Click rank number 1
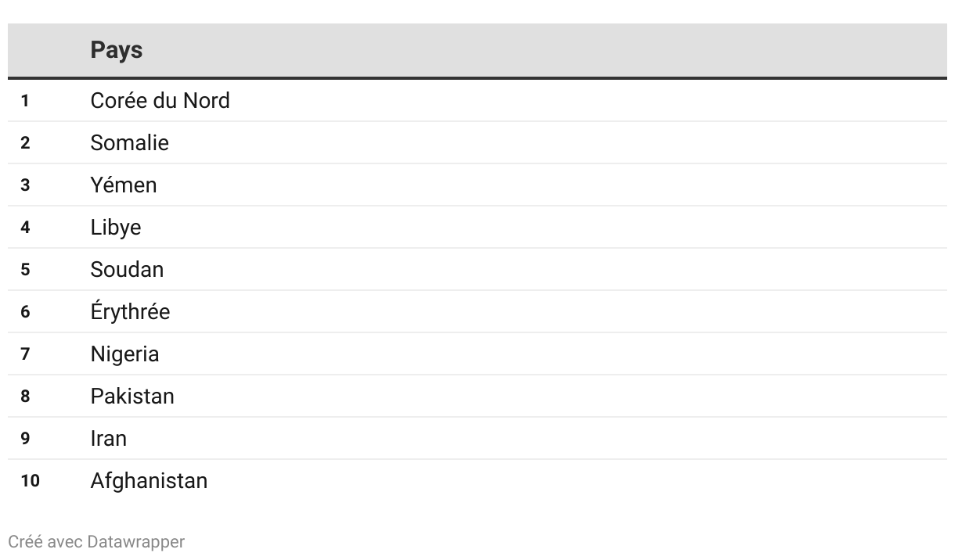Viewport: 955px width, 560px height. pos(25,101)
